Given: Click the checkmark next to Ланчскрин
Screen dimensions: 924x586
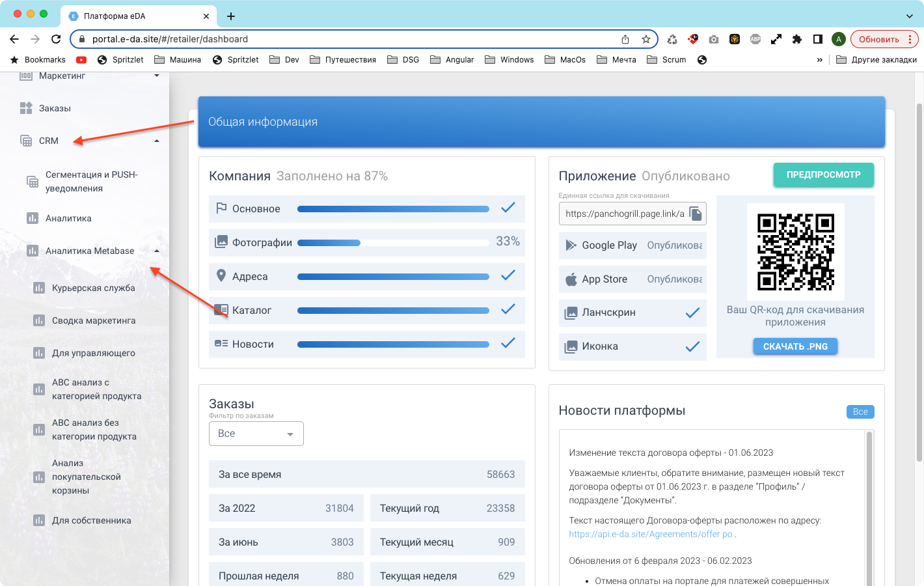Looking at the screenshot, I should coord(692,313).
